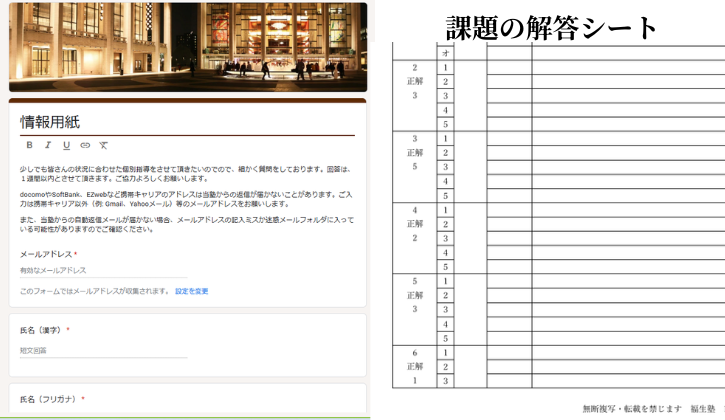Click the question 6 正解 1 cell

[415, 366]
